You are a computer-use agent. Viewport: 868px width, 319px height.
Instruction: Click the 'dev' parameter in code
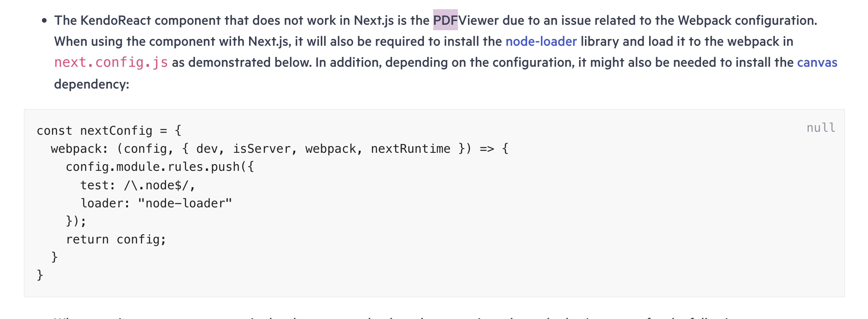pyautogui.click(x=207, y=149)
